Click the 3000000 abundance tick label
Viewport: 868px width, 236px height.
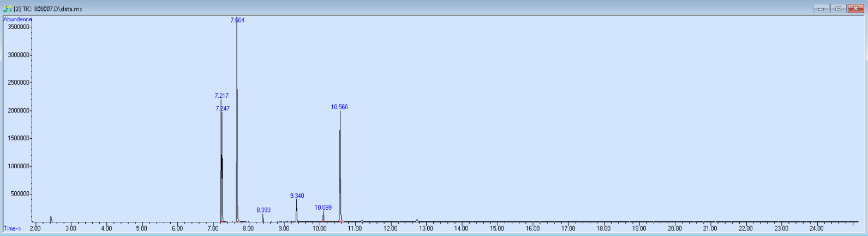point(19,55)
